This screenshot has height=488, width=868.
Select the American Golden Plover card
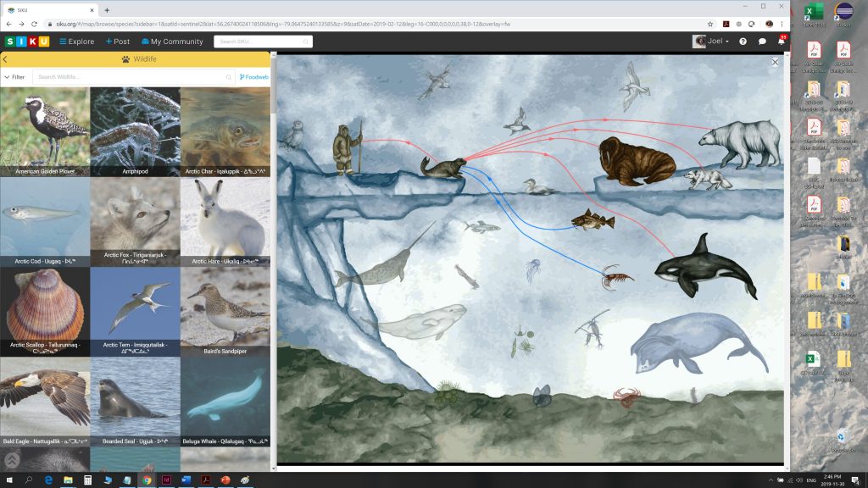pyautogui.click(x=45, y=131)
